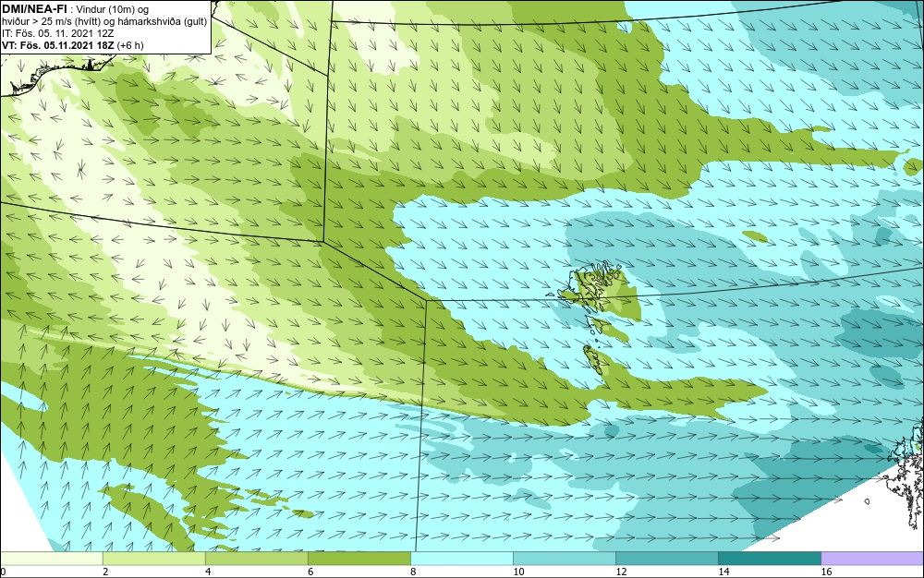Screen dimensions: 924x578
Task: Click the legend label '10'
Action: [x=518, y=572]
